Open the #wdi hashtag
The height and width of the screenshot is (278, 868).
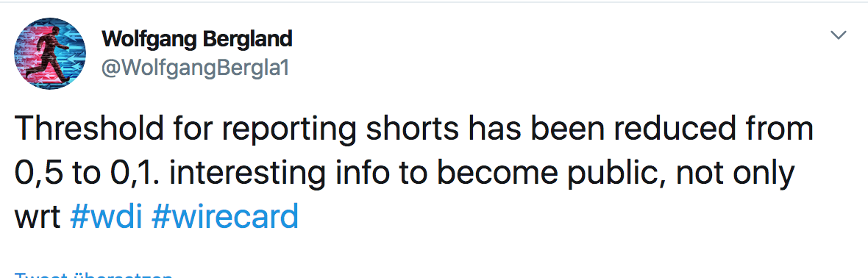coord(106,216)
